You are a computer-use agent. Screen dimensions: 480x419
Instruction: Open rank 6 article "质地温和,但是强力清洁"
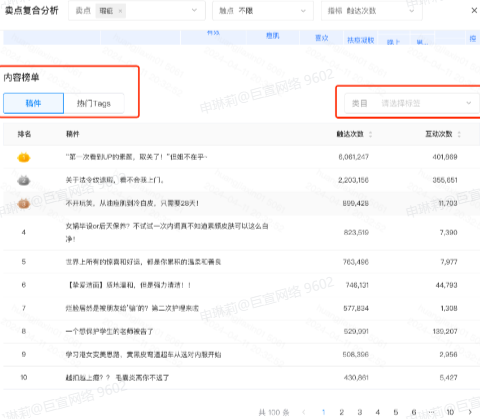point(129,285)
